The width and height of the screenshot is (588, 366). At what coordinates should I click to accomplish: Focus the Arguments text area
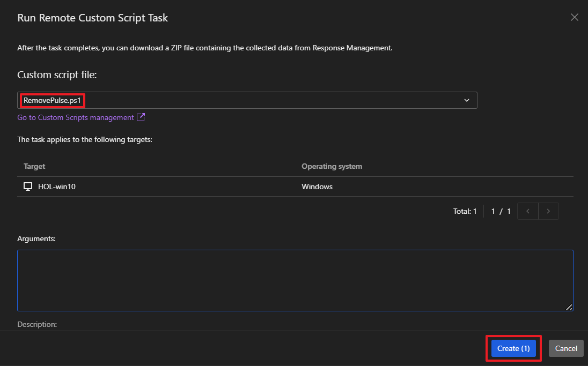[x=295, y=280]
